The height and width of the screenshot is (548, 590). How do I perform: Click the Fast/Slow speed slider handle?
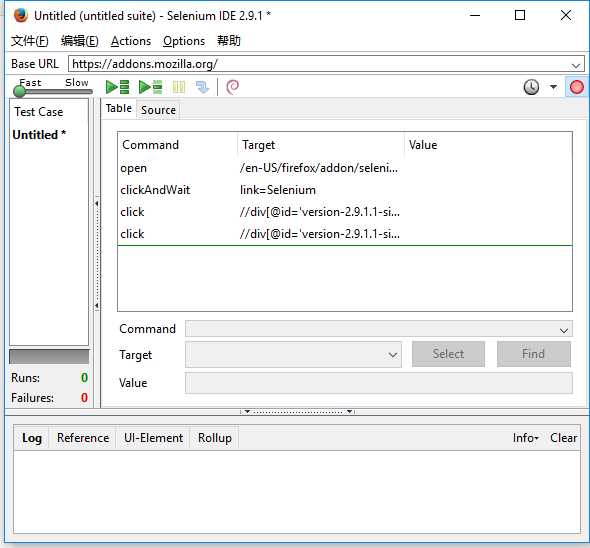(x=19, y=91)
